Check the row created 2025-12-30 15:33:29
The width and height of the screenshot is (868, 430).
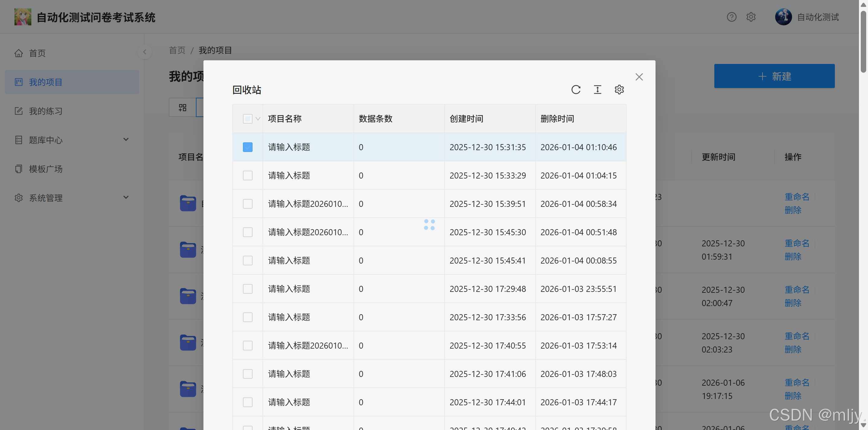pos(247,176)
